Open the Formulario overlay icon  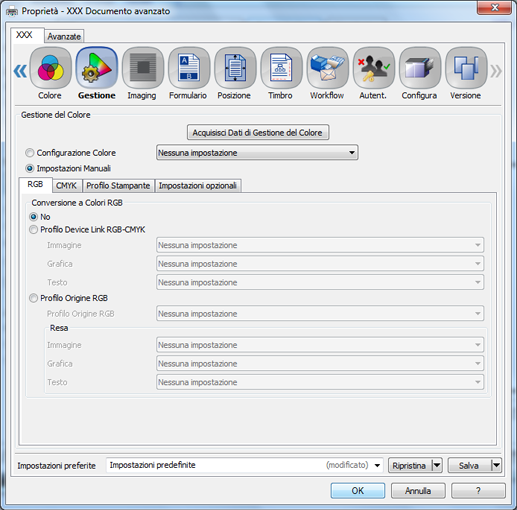[x=189, y=68]
